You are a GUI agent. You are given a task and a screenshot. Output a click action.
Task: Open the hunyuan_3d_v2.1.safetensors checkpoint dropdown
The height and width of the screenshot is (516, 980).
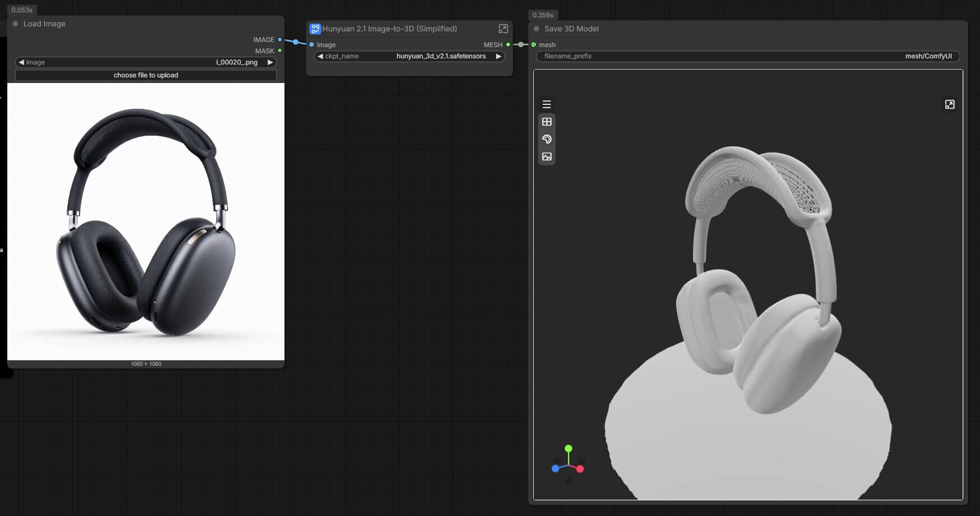click(409, 56)
